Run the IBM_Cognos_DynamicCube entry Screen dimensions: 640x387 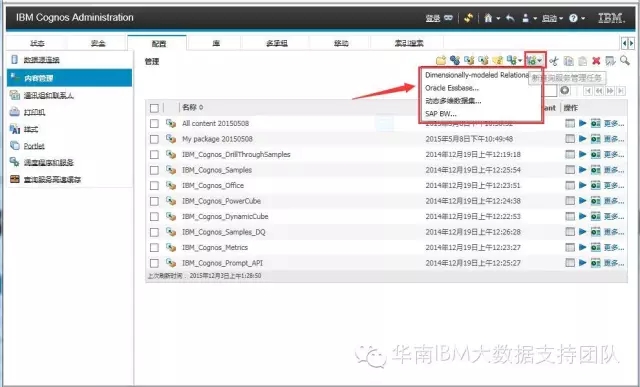pyautogui.click(x=582, y=216)
